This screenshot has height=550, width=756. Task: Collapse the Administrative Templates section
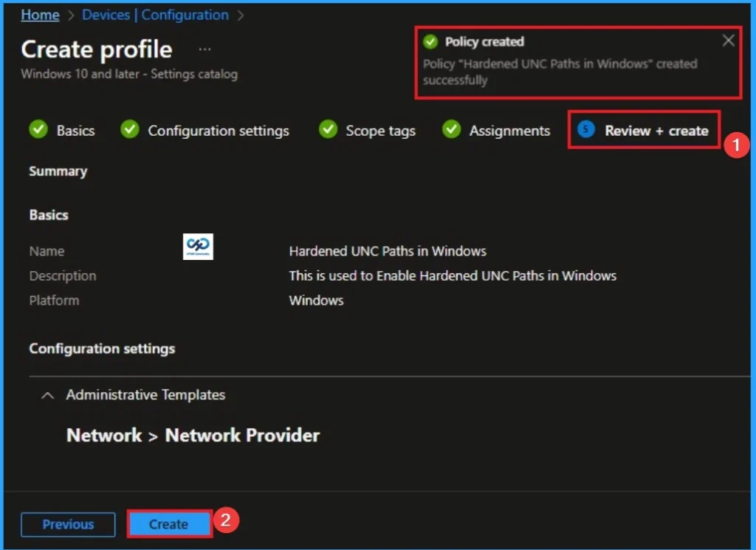pyautogui.click(x=48, y=395)
